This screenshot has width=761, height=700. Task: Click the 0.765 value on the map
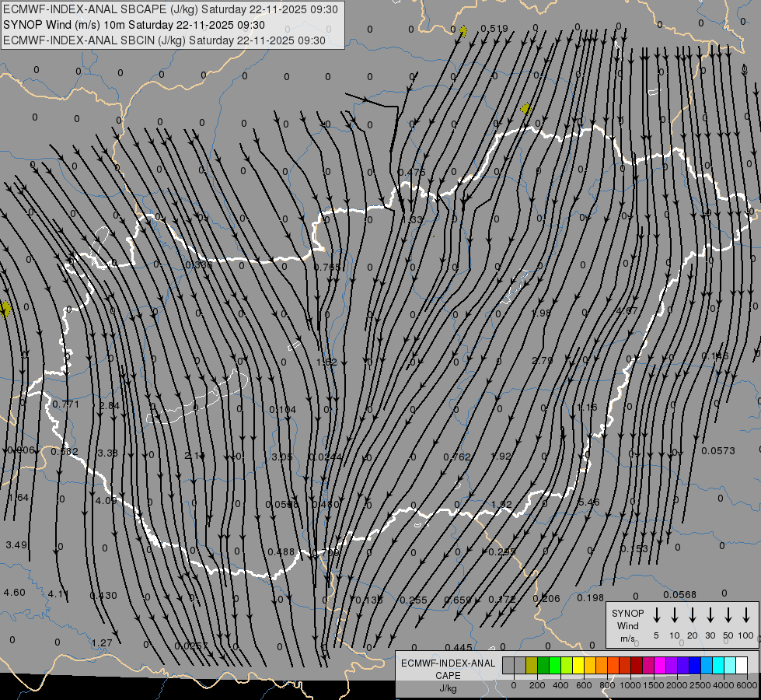click(327, 268)
